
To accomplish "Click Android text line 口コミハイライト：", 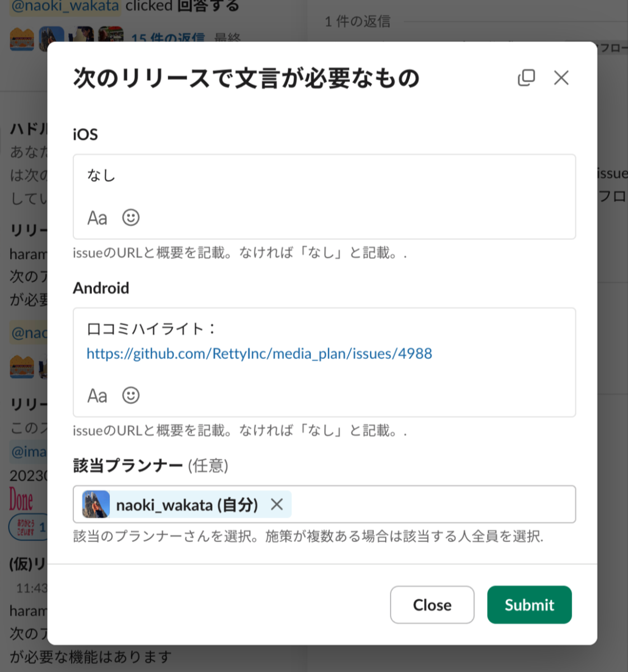I will pyautogui.click(x=152, y=329).
